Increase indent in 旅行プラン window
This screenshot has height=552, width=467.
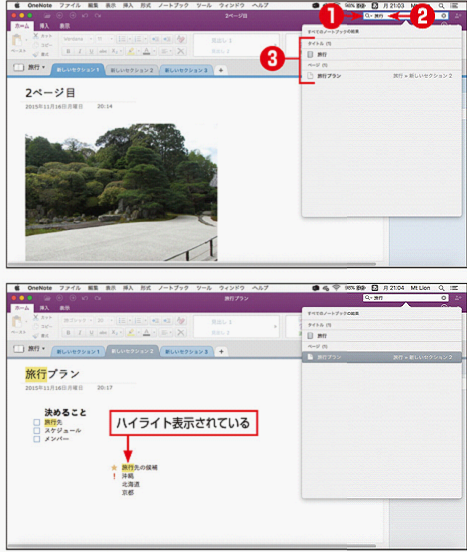pos(167,320)
